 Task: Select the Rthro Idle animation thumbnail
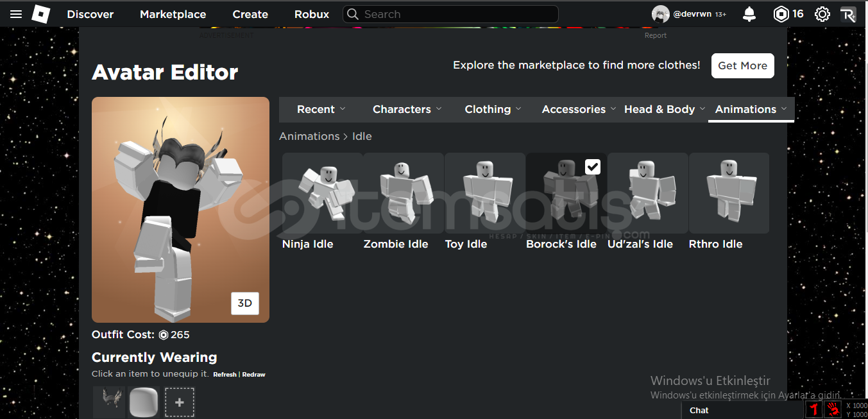(x=729, y=193)
